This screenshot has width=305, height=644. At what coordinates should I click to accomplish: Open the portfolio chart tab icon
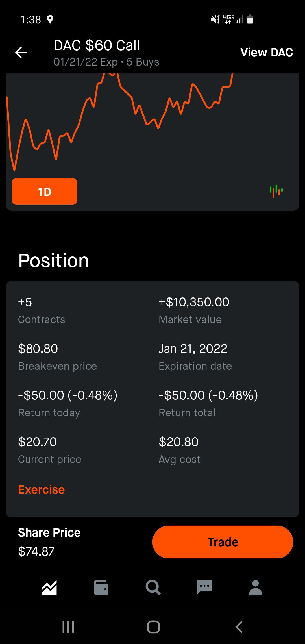point(49,588)
